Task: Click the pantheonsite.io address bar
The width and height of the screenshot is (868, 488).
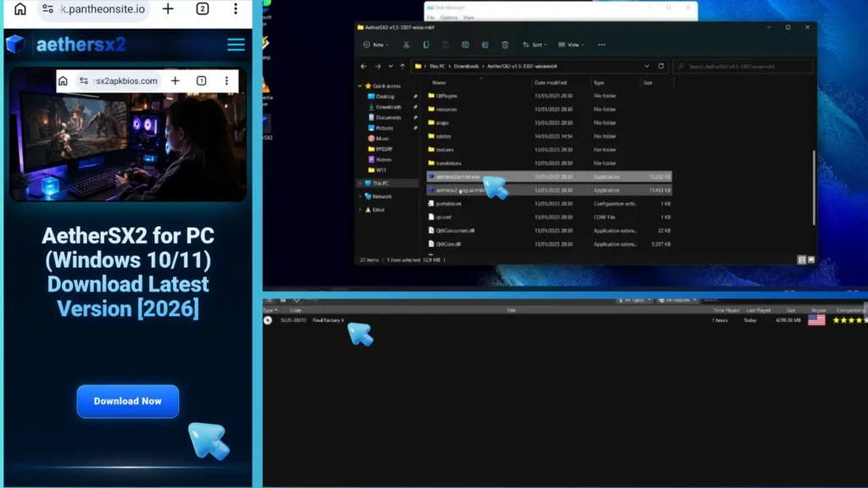Action: pyautogui.click(x=93, y=9)
